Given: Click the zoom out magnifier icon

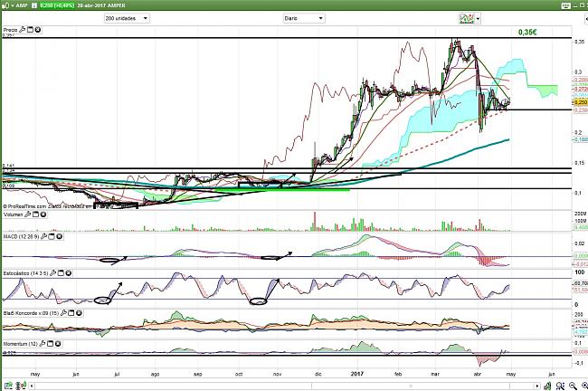Looking at the screenshot, I should coord(573,386).
